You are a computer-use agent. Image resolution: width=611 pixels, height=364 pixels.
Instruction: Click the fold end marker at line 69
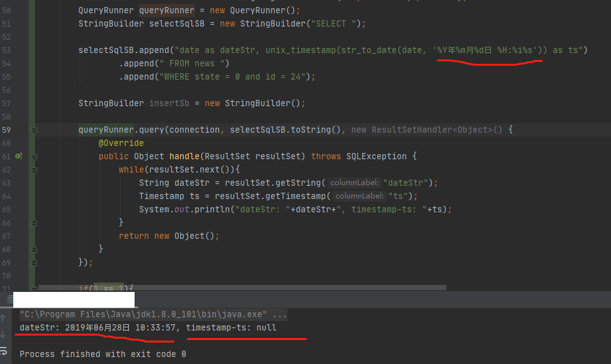click(x=34, y=263)
